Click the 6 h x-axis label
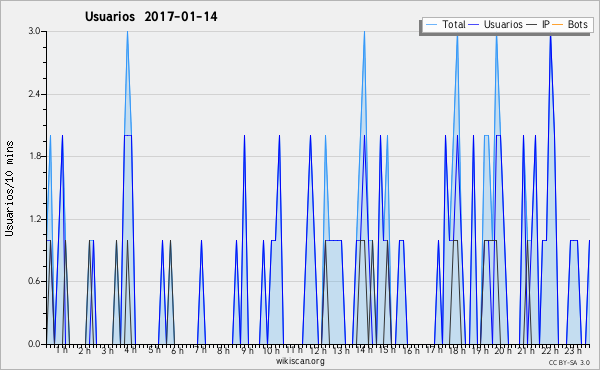 tap(177, 350)
